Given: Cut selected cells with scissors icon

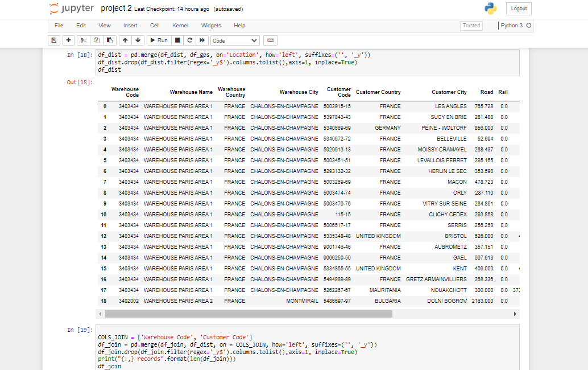Looking at the screenshot, I should click(x=83, y=40).
